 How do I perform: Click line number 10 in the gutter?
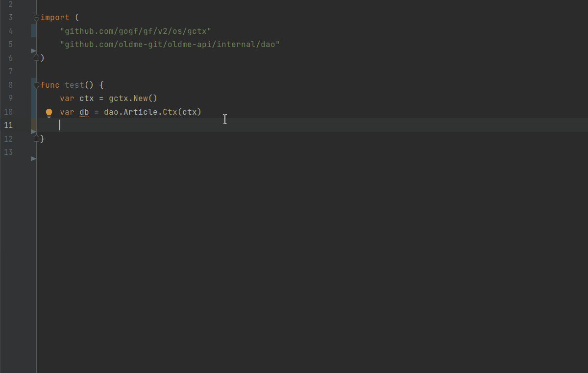8,112
